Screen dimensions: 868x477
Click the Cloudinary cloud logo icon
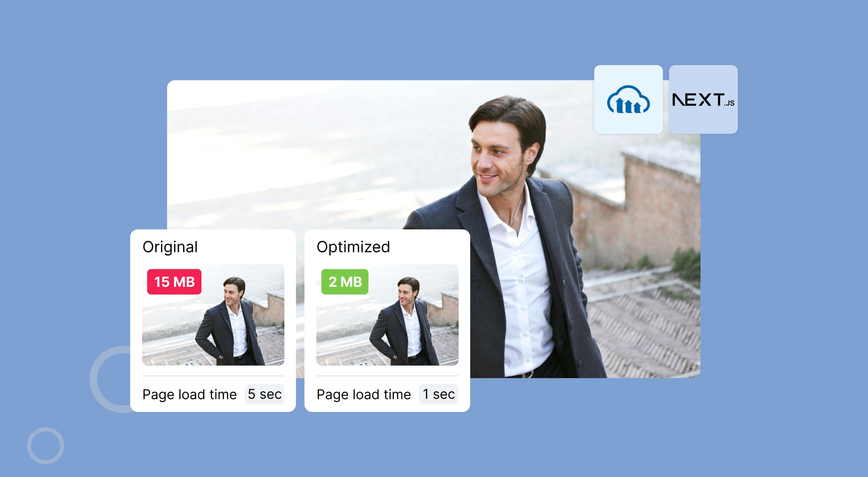[628, 100]
